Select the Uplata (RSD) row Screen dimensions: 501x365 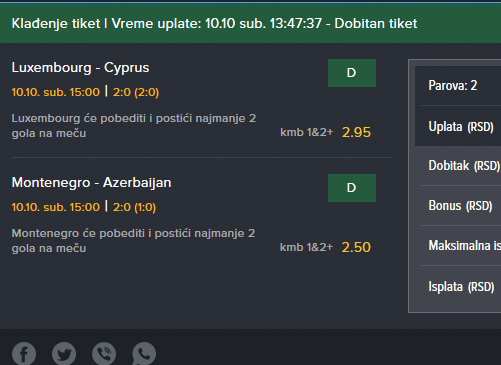tap(458, 126)
